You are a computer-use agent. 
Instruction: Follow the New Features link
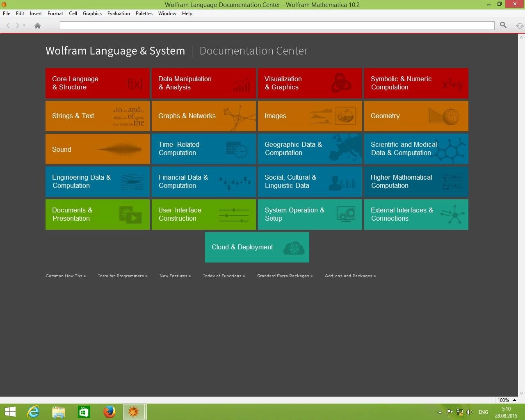pos(175,276)
